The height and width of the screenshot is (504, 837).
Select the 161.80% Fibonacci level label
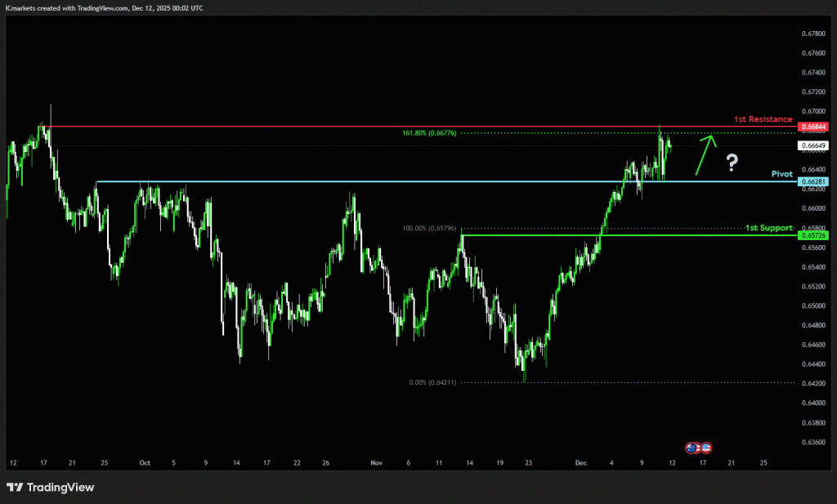430,132
